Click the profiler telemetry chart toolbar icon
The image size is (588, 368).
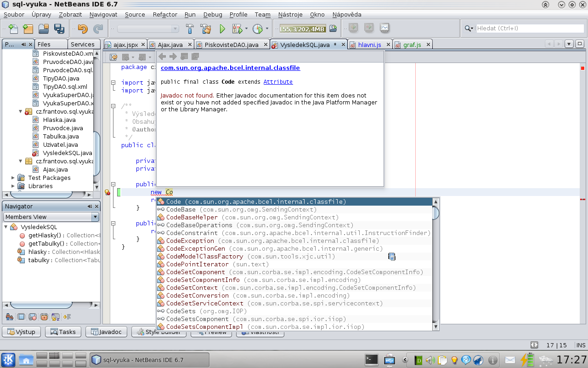(x=384, y=28)
